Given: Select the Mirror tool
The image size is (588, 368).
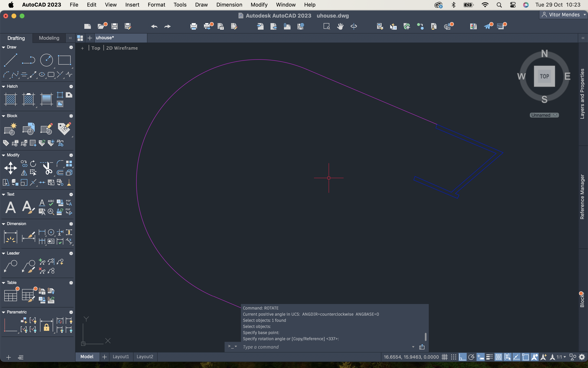Looking at the screenshot, I should click(24, 173).
